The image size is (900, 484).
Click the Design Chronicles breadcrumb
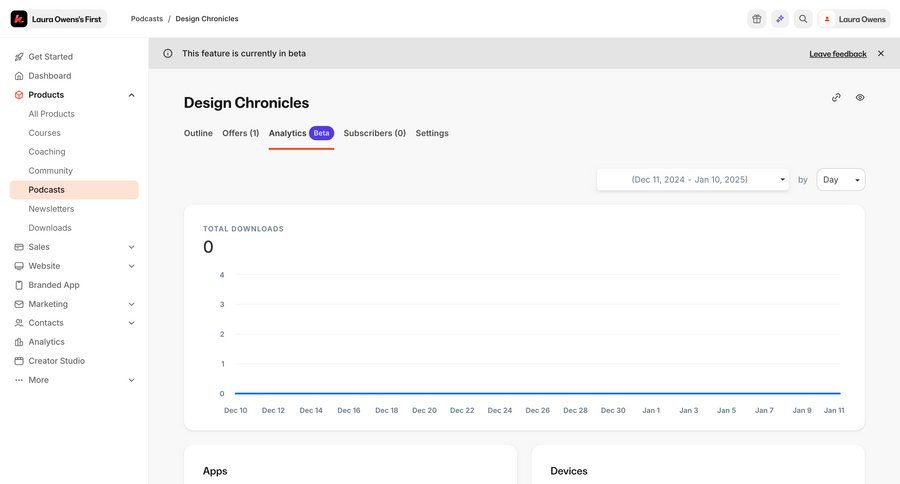click(x=207, y=19)
